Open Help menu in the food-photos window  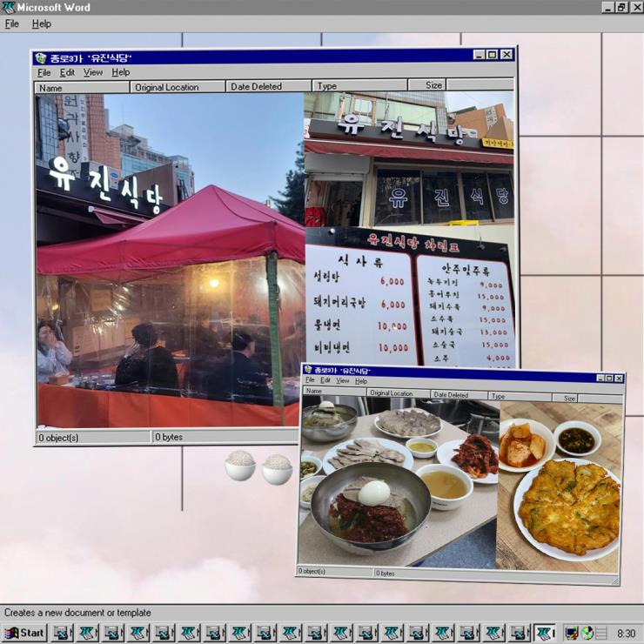click(361, 381)
